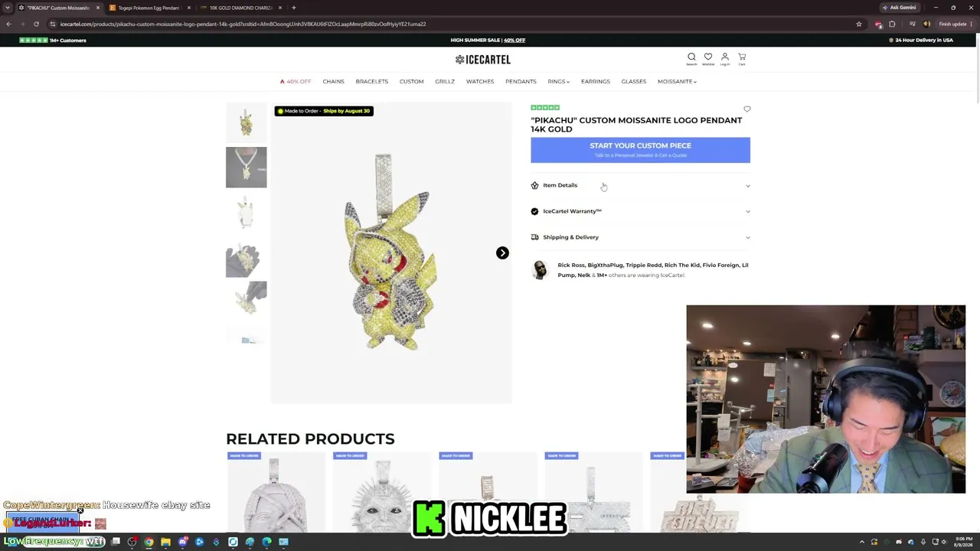Image resolution: width=980 pixels, height=551 pixels.
Task: Show hidden system tray icons
Action: click(862, 542)
